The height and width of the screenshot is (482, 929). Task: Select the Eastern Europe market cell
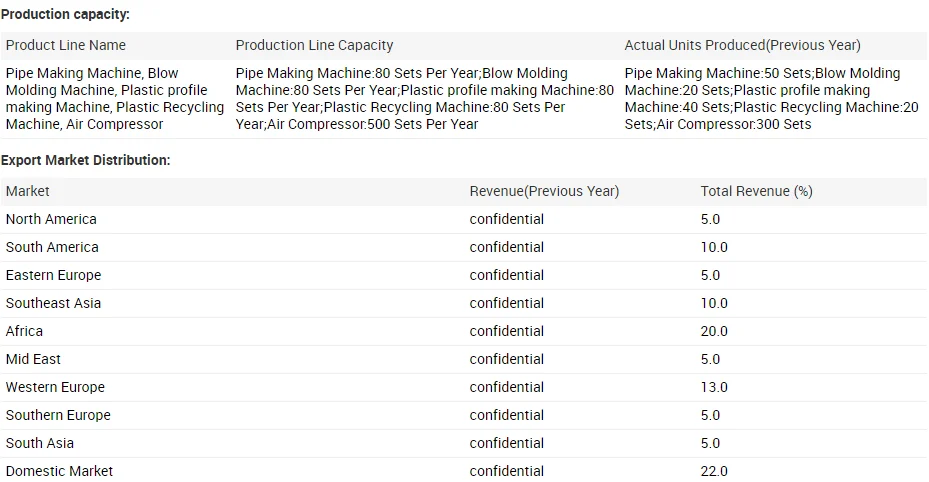[53, 275]
